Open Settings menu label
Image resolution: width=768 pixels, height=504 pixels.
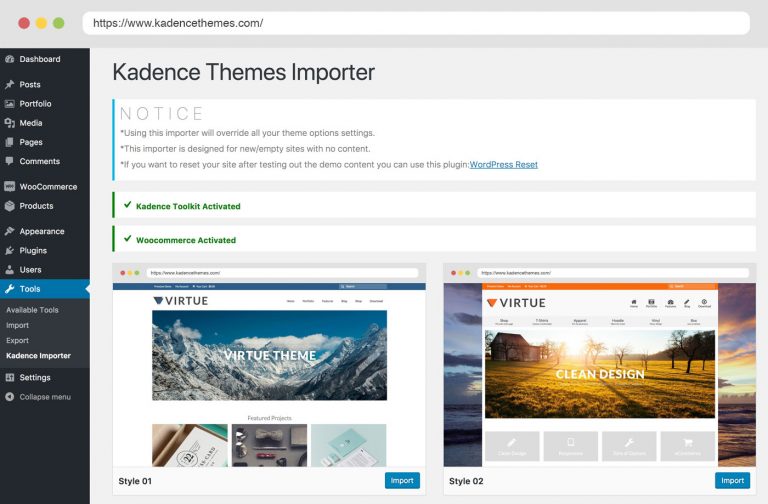[35, 378]
